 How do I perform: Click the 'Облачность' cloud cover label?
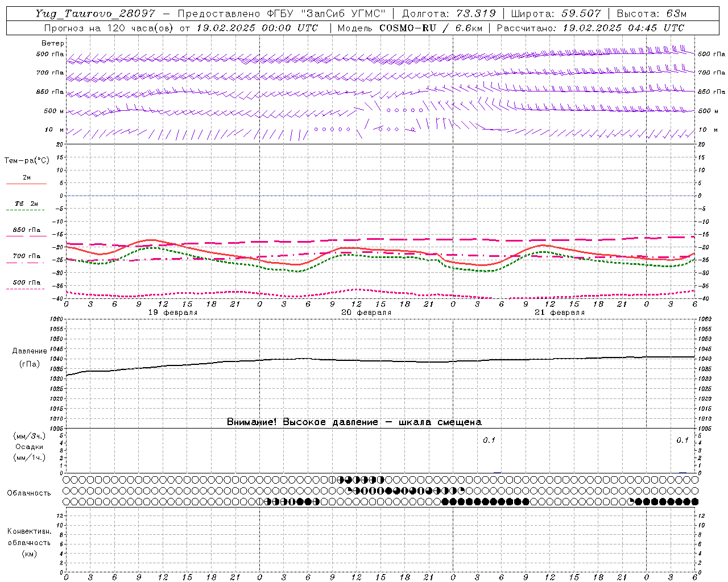[x=29, y=493]
